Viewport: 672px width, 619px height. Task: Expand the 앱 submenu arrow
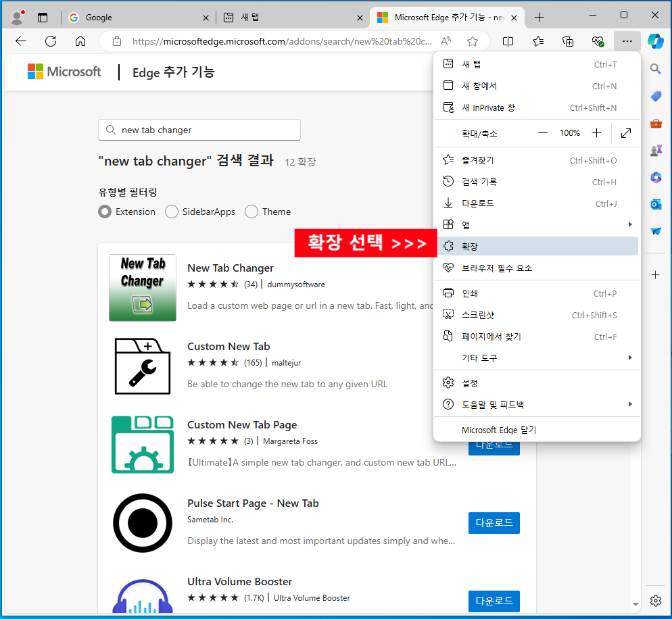(x=629, y=224)
